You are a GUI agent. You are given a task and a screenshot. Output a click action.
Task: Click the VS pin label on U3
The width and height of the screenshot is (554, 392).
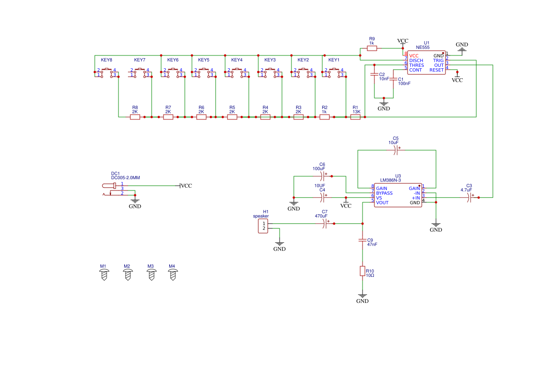coord(379,198)
